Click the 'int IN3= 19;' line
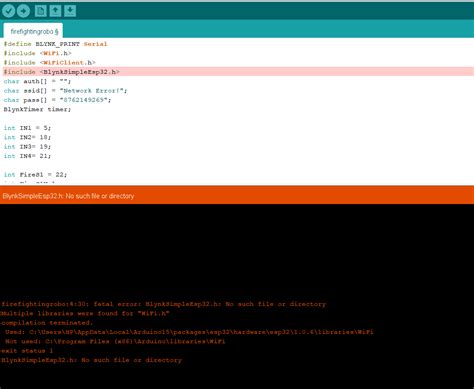Image resolution: width=474 pixels, height=389 pixels. (x=27, y=147)
